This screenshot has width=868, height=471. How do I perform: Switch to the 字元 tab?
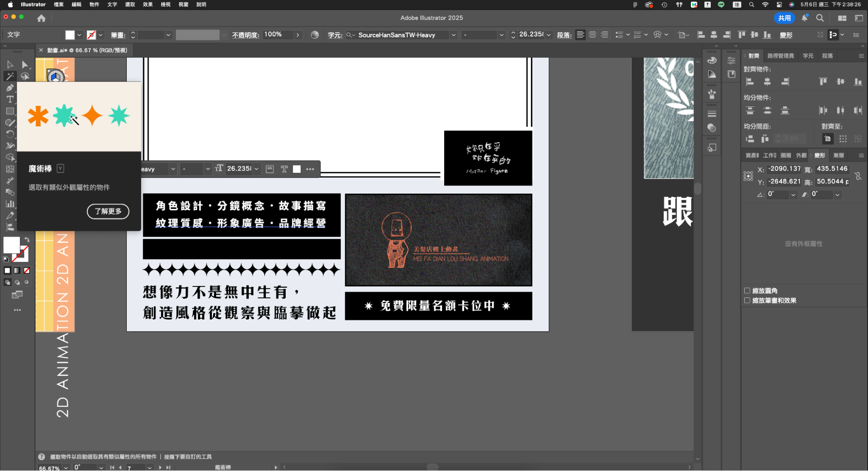(808, 56)
